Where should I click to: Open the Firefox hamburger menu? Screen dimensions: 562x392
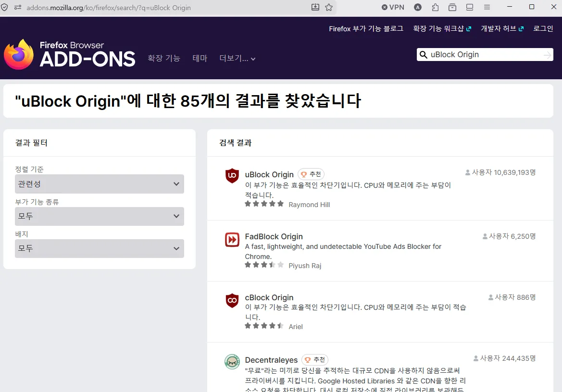coord(487,7)
